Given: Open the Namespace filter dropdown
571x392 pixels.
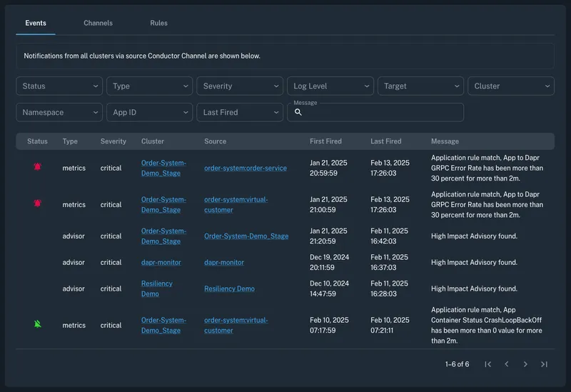Looking at the screenshot, I should pos(59,113).
